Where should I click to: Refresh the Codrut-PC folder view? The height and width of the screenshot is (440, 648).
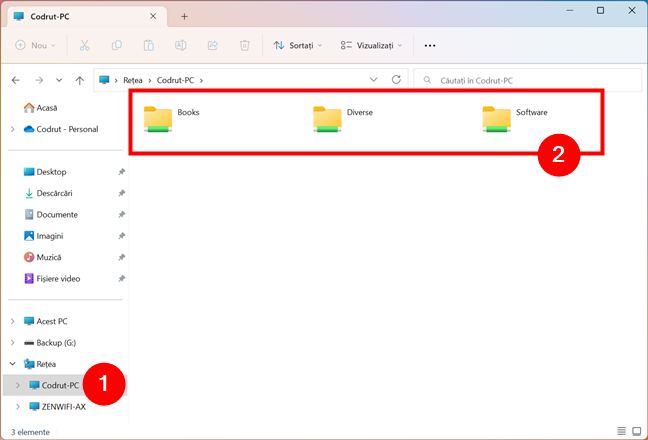tap(396, 80)
